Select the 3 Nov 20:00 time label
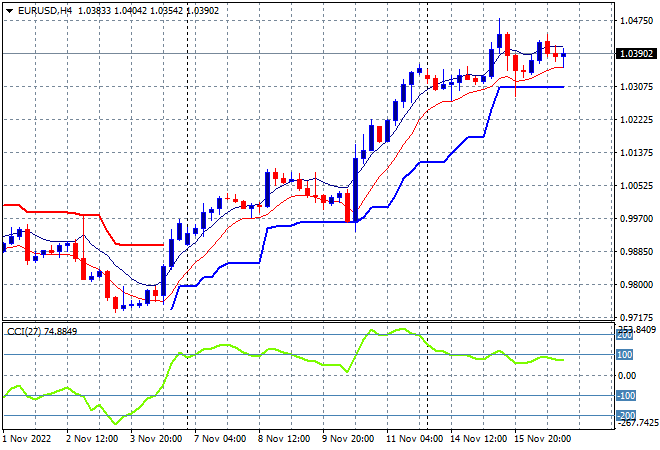 pyautogui.click(x=156, y=439)
